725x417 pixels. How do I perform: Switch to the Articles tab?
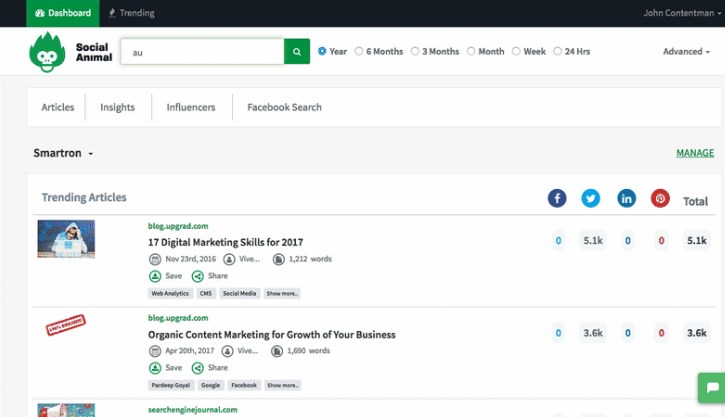pos(57,107)
